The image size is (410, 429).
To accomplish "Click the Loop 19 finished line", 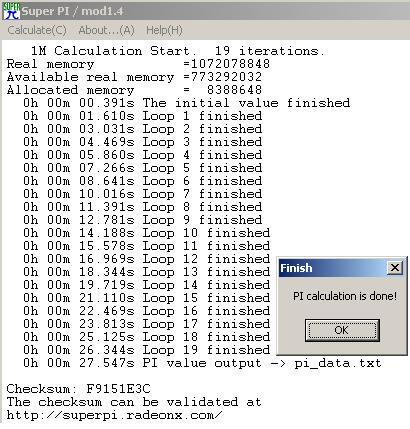I will pyautogui.click(x=147, y=350).
